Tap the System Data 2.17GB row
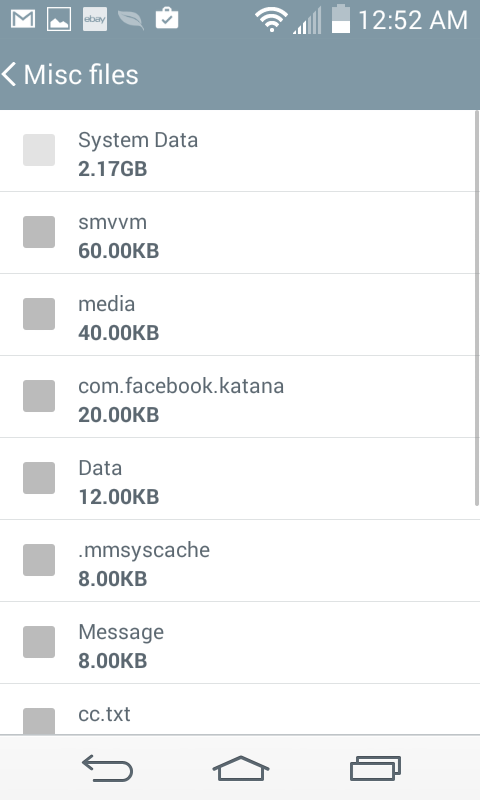The width and height of the screenshot is (480, 800). point(237,151)
